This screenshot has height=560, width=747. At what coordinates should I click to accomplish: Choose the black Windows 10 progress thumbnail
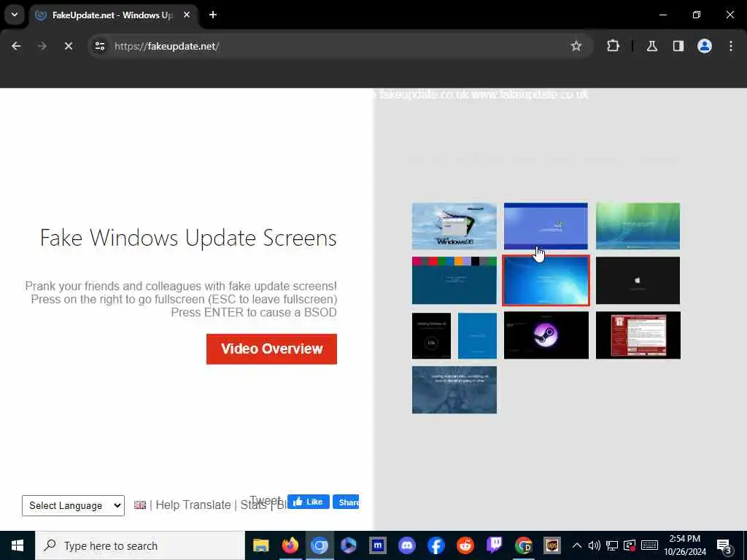coord(431,335)
